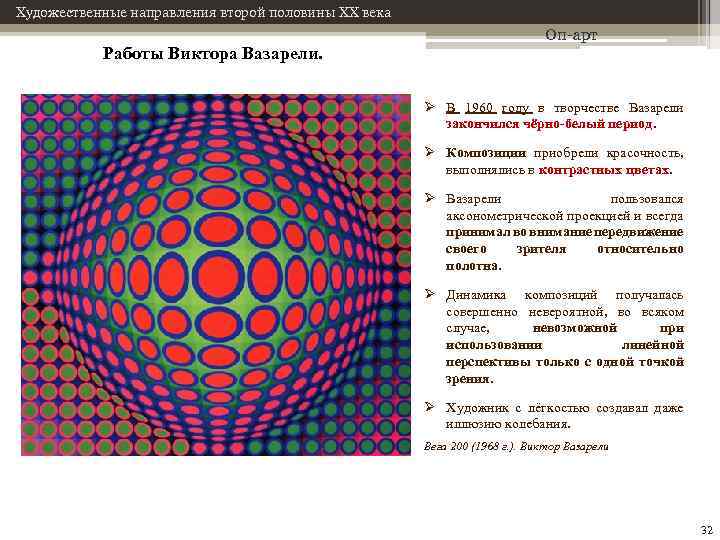Click the slide number 32
The width and height of the screenshot is (720, 540).
(707, 529)
